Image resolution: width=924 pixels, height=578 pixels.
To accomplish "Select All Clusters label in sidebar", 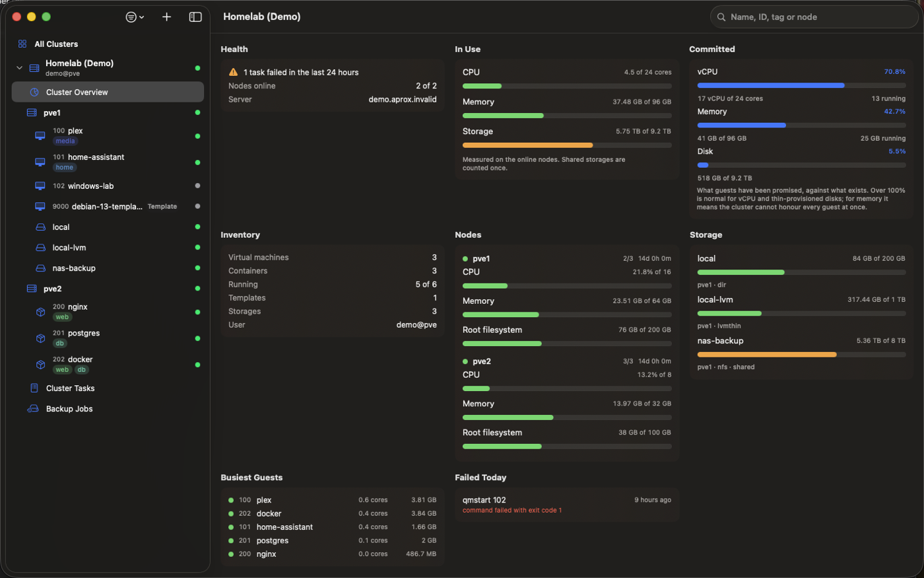I will point(56,44).
